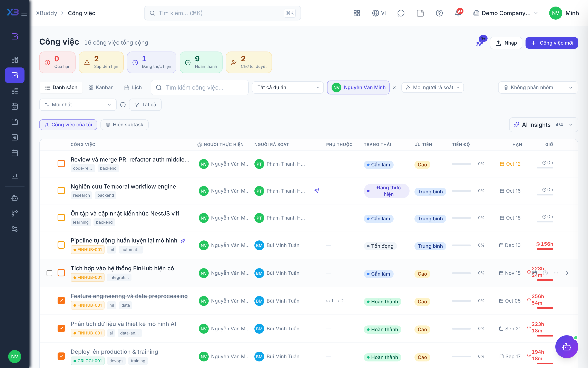Open the help question mark icon

pos(439,13)
